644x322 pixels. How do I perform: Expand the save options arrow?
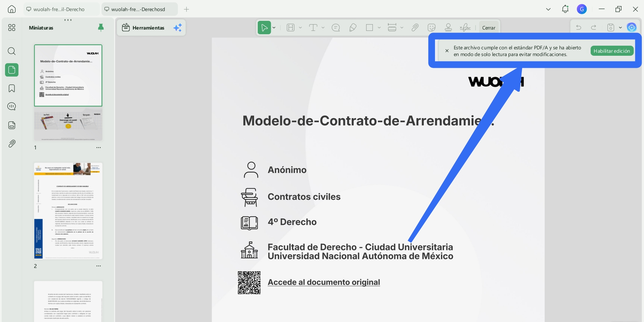coord(620,28)
